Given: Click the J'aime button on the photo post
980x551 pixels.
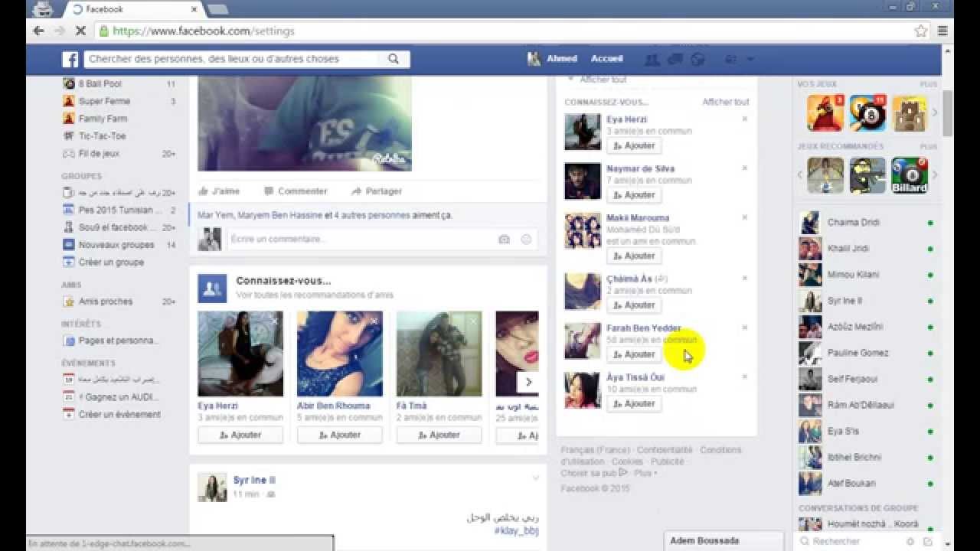Looking at the screenshot, I should pos(220,191).
